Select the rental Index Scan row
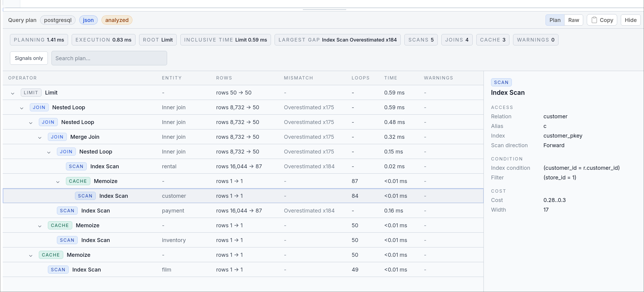 (x=243, y=166)
